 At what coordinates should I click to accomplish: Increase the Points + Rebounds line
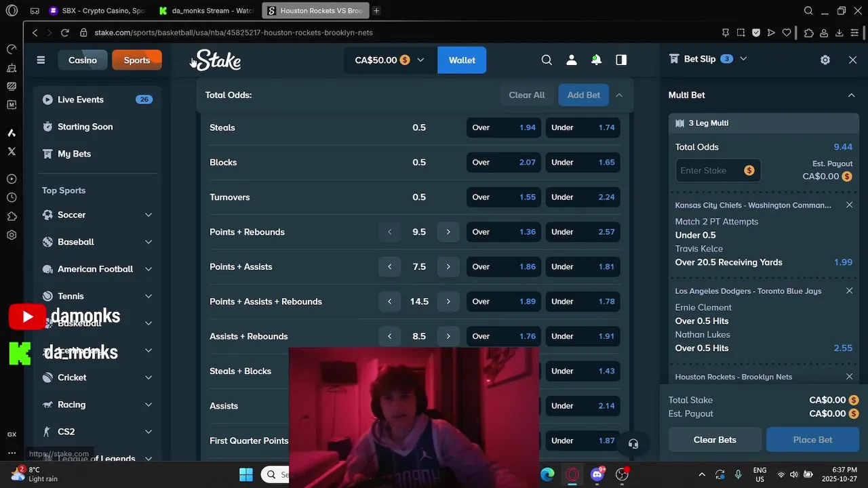click(448, 232)
